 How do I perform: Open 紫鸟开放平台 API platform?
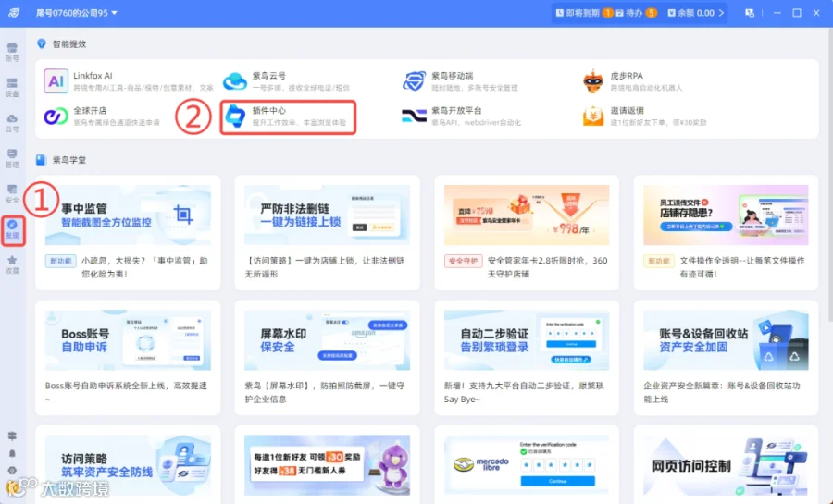461,117
